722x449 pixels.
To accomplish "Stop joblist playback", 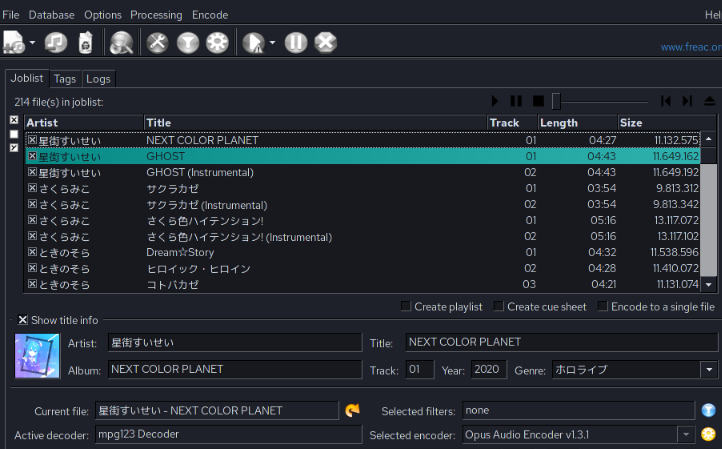I will (538, 101).
